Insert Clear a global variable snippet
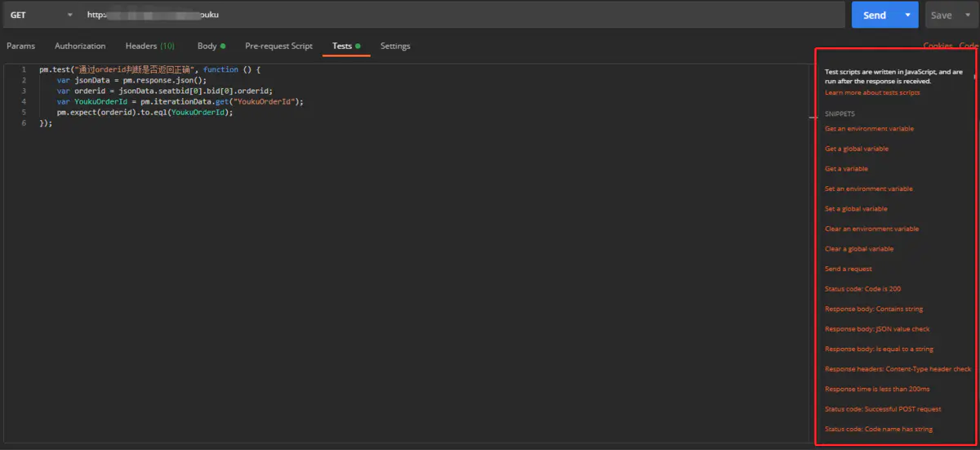The width and height of the screenshot is (980, 450). 859,249
